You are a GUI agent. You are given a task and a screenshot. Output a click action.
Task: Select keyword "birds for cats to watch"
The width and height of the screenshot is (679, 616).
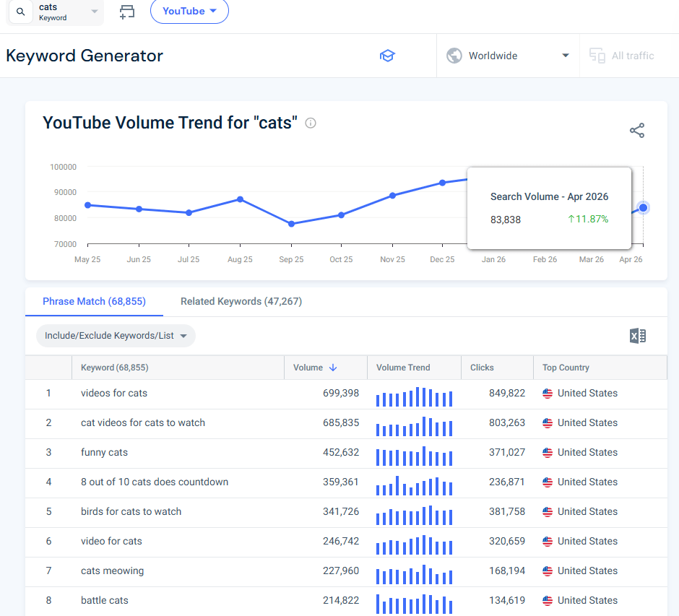131,511
